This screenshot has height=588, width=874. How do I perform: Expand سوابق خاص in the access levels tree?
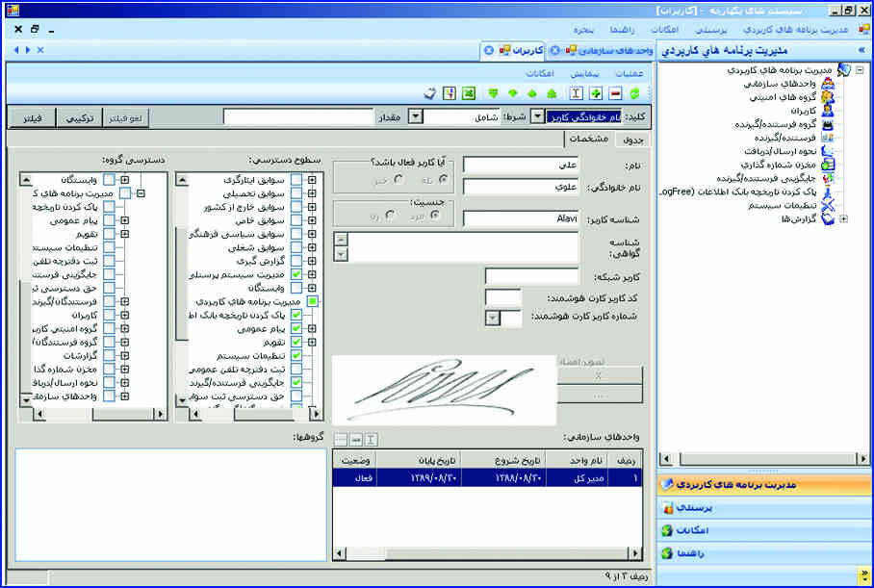[x=312, y=220]
